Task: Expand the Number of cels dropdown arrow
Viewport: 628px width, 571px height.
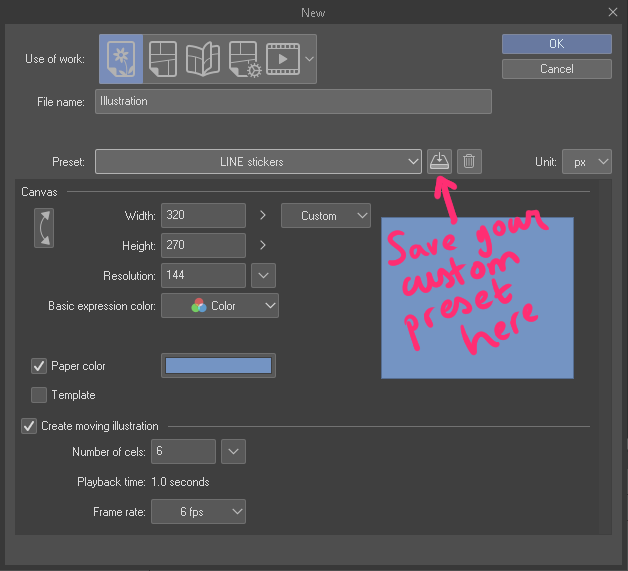Action: coord(233,452)
